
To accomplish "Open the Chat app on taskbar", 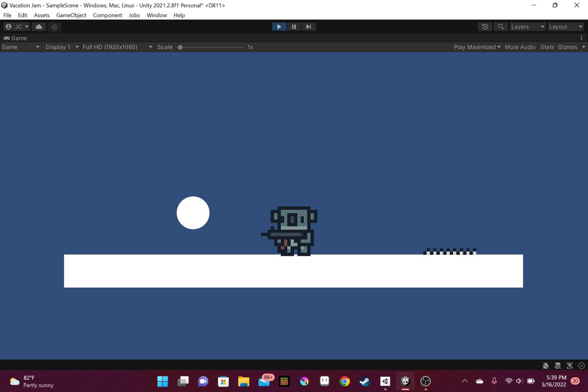I will (203, 381).
